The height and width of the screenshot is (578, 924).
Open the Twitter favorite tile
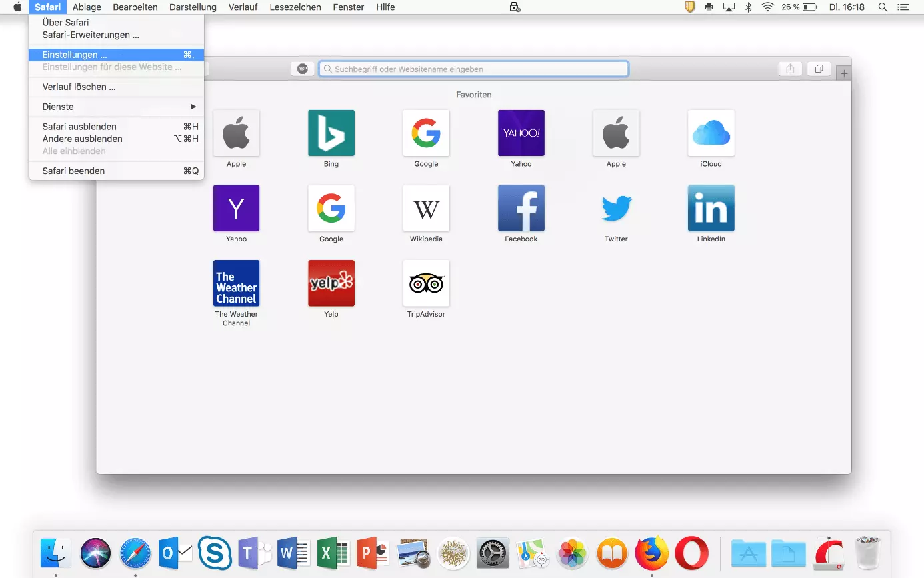pos(616,208)
